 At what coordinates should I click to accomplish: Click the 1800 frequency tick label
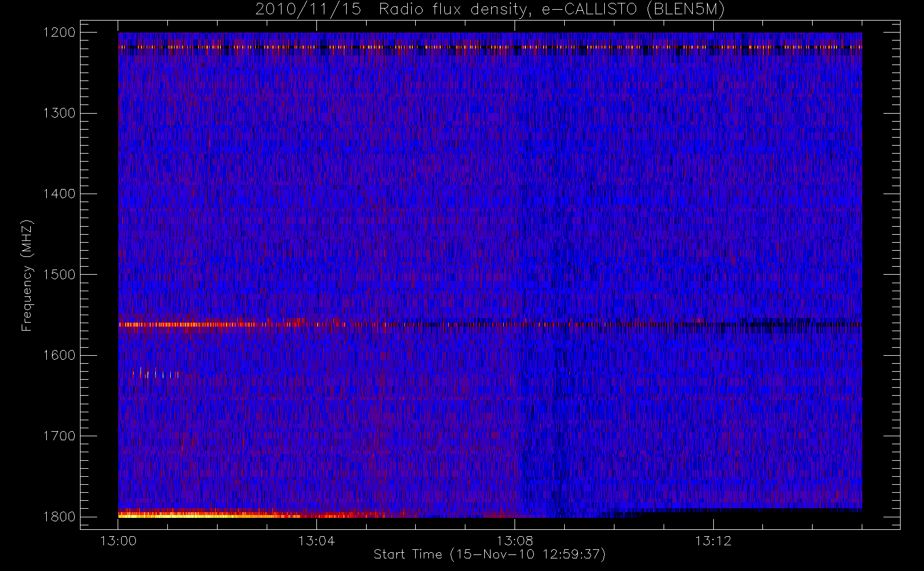coord(59,517)
